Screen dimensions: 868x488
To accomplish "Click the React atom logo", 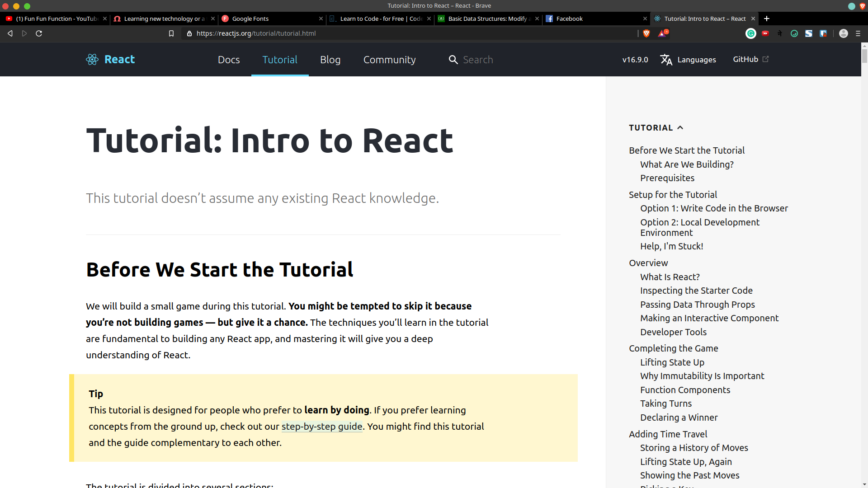I will click(92, 59).
